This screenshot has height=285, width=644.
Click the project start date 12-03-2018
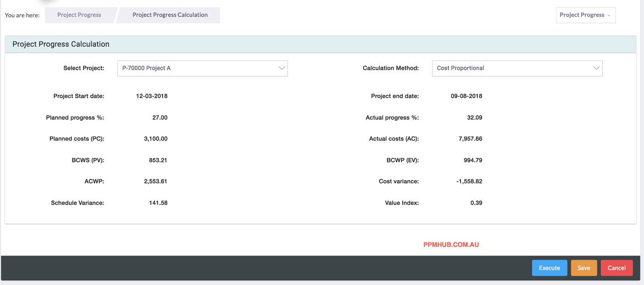(x=152, y=96)
